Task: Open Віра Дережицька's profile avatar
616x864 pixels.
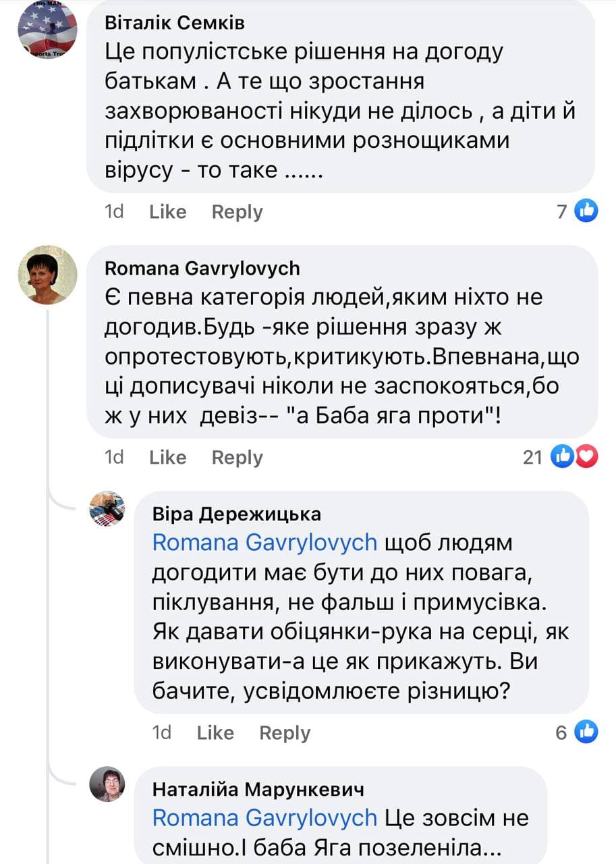Action: (x=107, y=509)
